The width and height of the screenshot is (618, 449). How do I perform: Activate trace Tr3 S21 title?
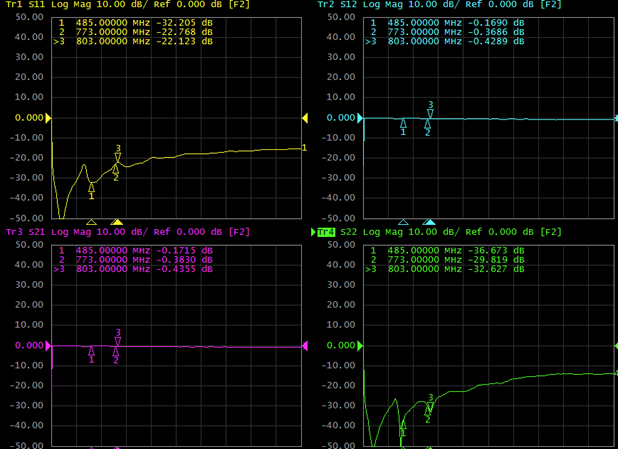point(26,232)
